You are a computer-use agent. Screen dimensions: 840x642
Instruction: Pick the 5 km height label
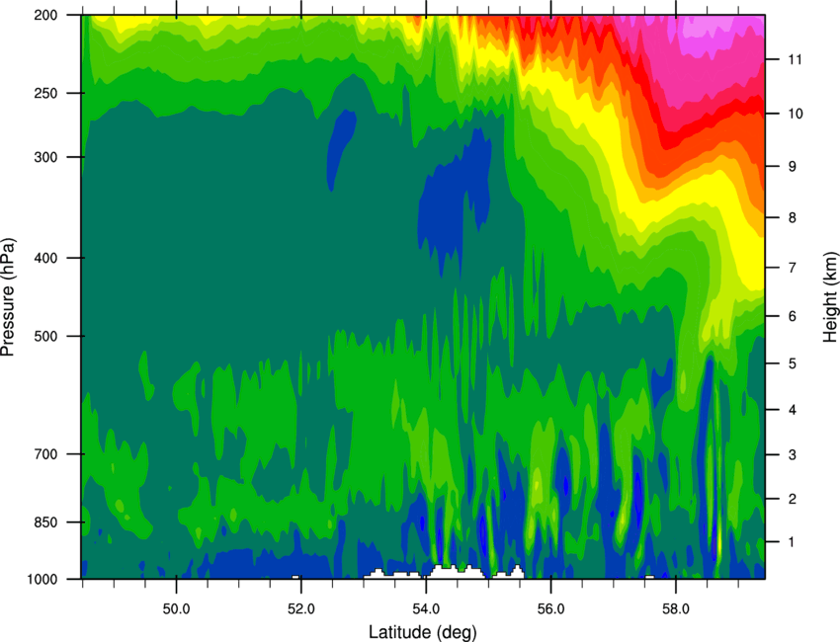[x=793, y=363]
